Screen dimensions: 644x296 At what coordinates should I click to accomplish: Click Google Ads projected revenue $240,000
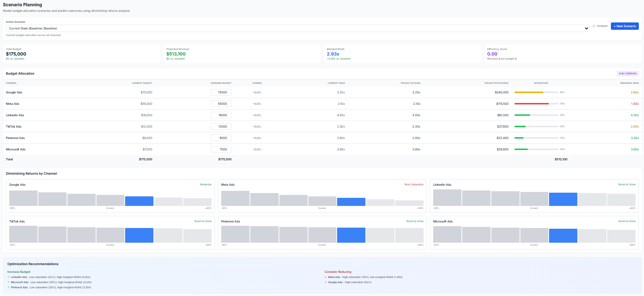pos(502,92)
